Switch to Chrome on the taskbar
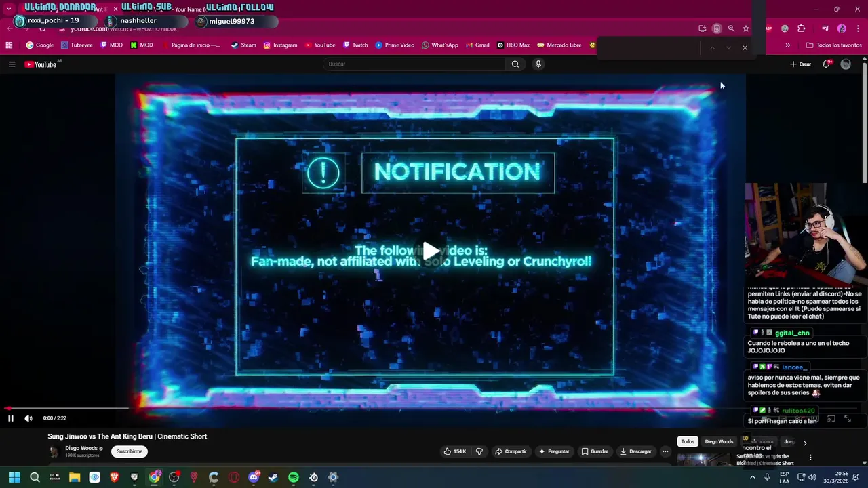This screenshot has width=868, height=488. click(155, 477)
